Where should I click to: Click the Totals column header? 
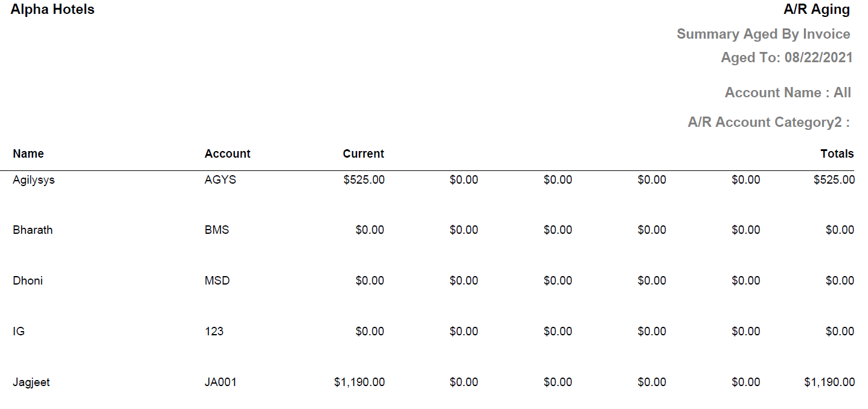837,153
